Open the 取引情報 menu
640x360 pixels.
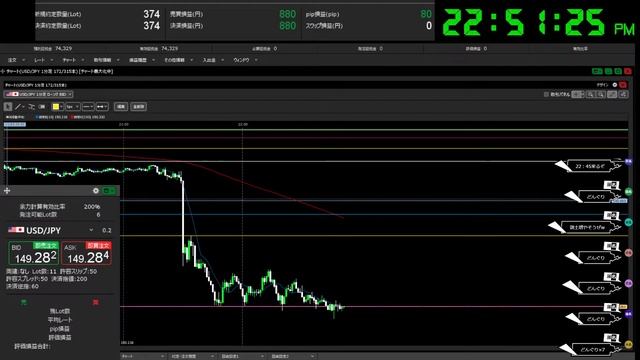(x=106, y=60)
